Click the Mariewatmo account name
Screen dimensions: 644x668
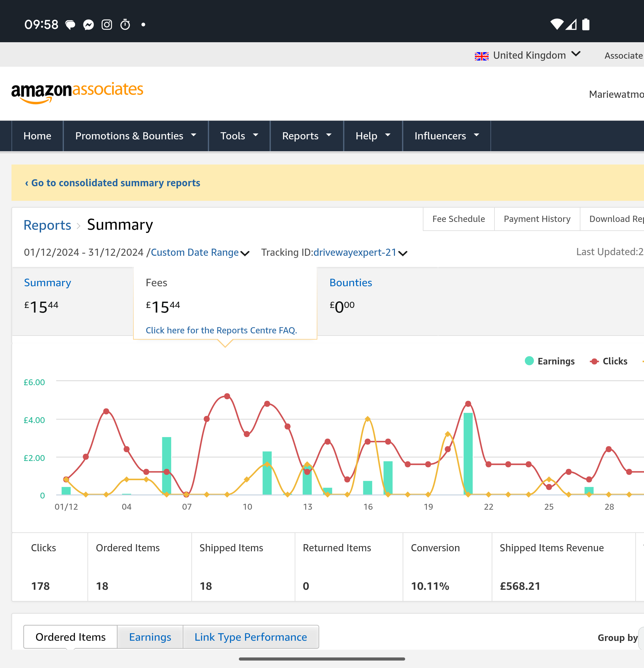tap(616, 94)
